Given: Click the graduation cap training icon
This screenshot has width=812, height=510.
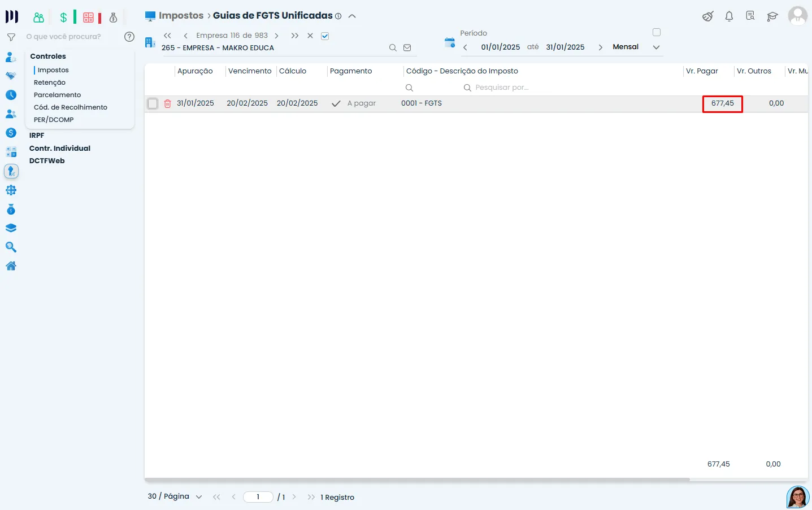Looking at the screenshot, I should point(772,16).
